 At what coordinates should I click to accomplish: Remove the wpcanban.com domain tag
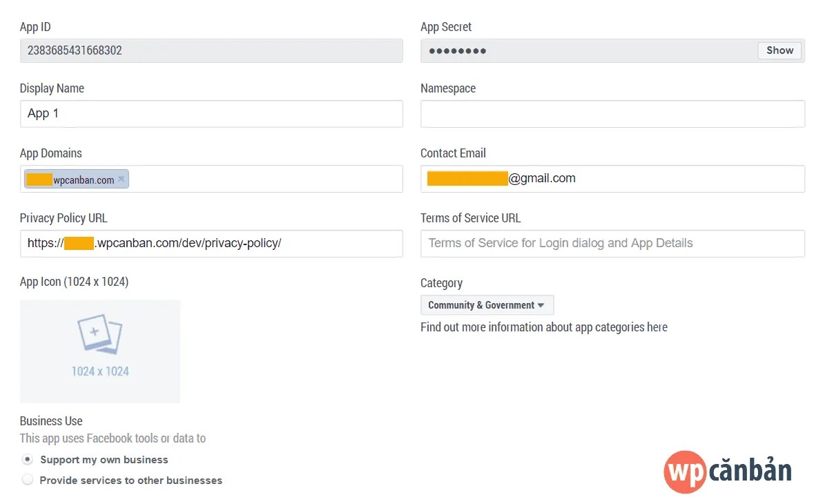click(x=122, y=179)
